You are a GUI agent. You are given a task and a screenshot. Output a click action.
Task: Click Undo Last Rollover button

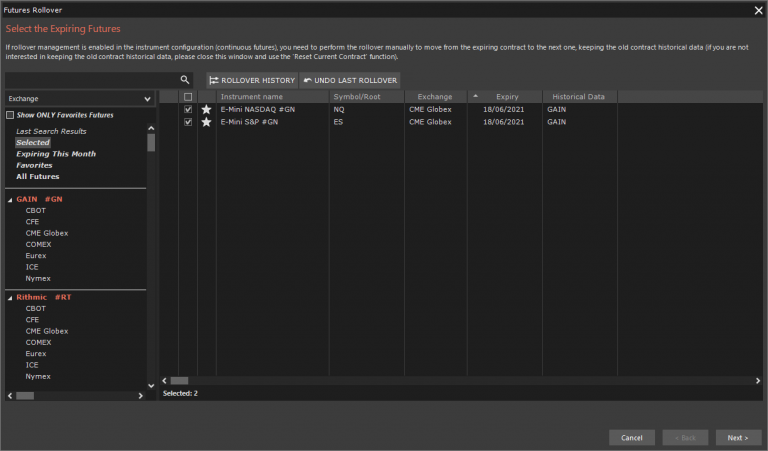(x=350, y=80)
